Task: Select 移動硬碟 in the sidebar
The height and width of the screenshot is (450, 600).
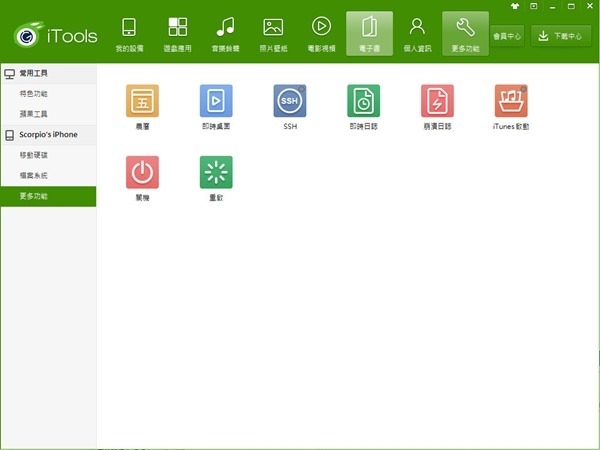Action: [x=33, y=155]
